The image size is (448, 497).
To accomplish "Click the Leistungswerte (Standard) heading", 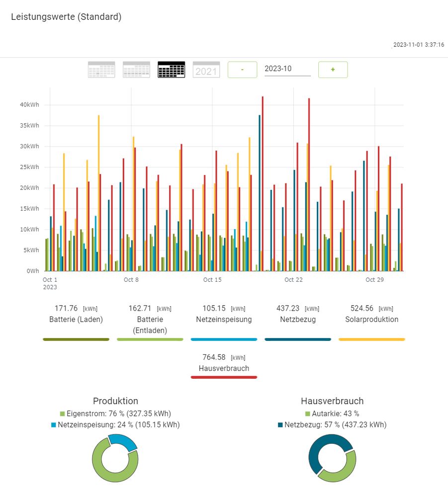I will pos(66,17).
